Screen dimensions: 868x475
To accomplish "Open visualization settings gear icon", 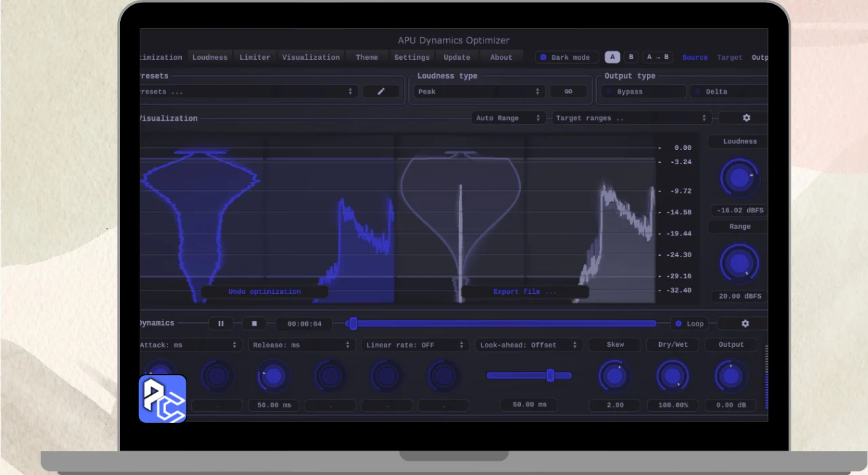I will pyautogui.click(x=746, y=118).
